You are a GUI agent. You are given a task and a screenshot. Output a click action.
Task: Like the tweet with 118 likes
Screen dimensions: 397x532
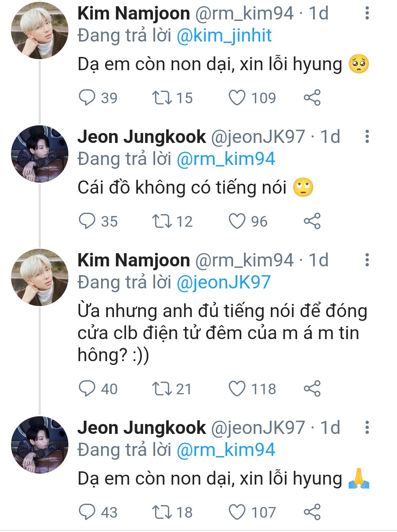237,389
